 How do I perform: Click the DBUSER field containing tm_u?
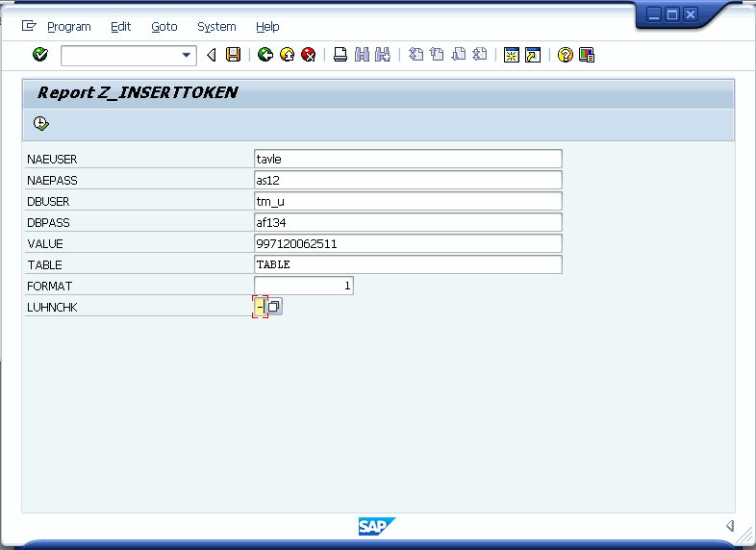pyautogui.click(x=408, y=201)
